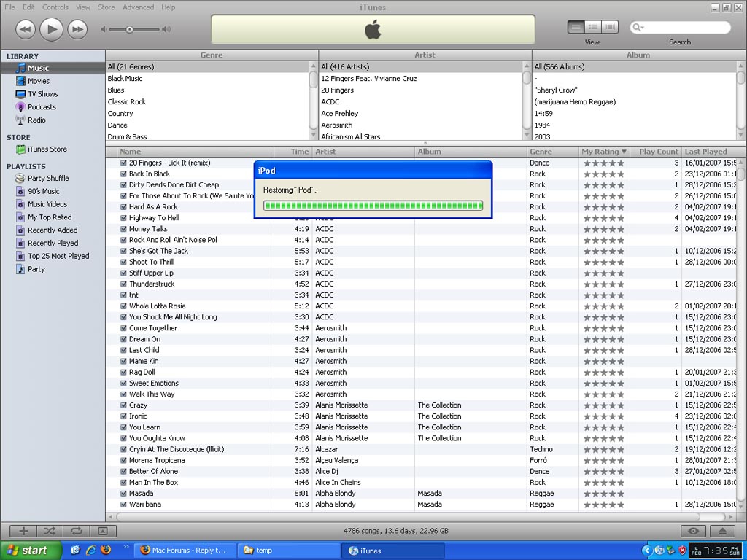Screen dimensions: 747x560
Task: Uncheck the song Thunderstruck
Action: 123,284
